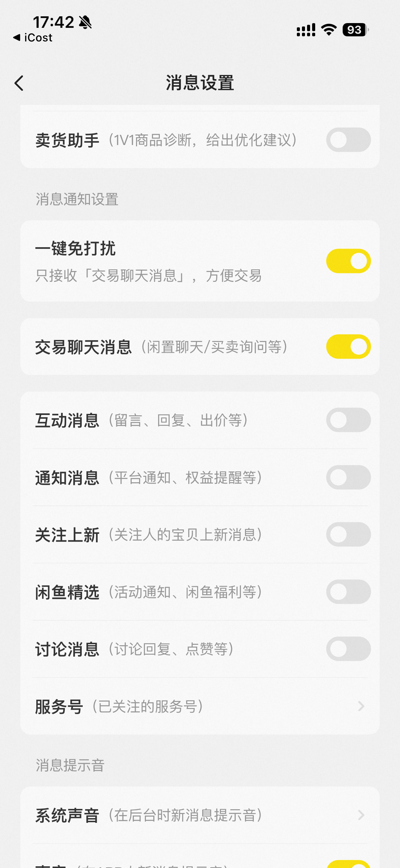Viewport: 400px width, 868px height.
Task: Disable 交易聊天消息 toggle
Action: (348, 347)
